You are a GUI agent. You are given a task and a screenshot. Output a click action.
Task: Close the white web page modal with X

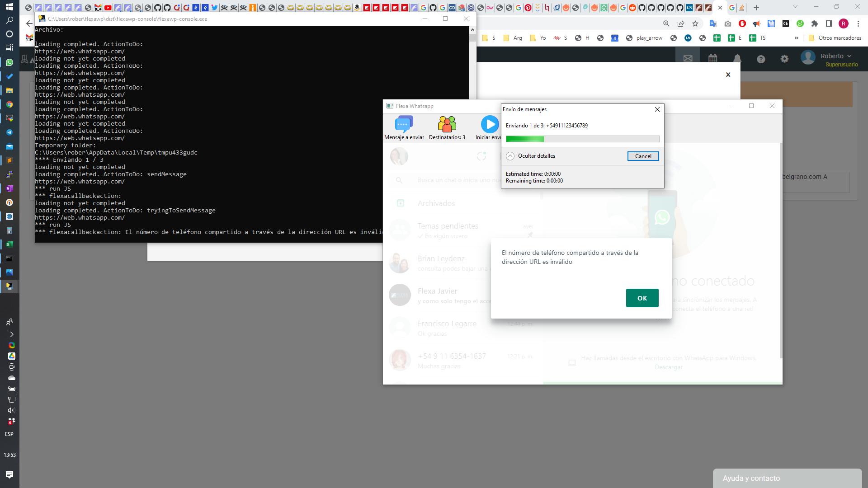(728, 75)
